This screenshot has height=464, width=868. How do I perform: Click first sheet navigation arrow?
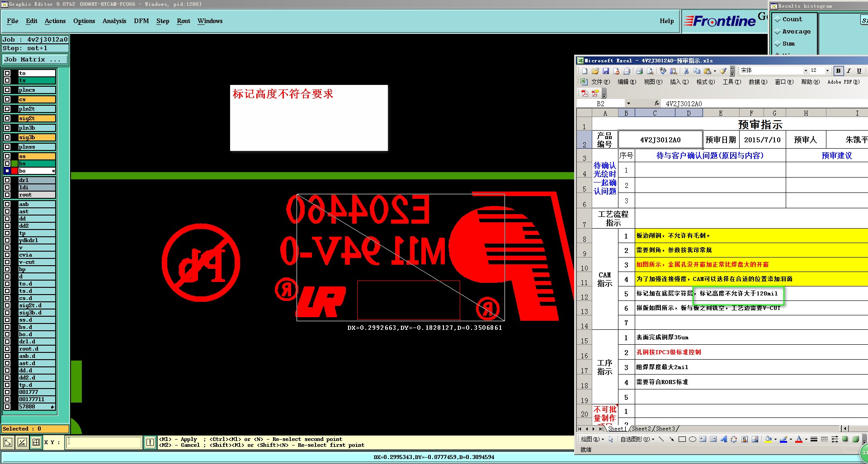tap(580, 429)
